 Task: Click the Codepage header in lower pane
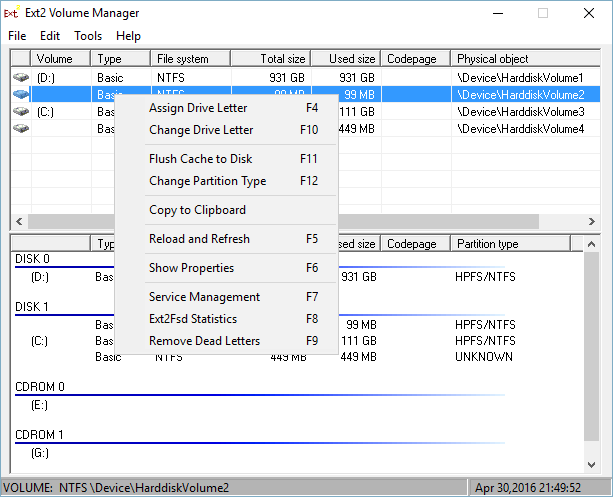[416, 244]
